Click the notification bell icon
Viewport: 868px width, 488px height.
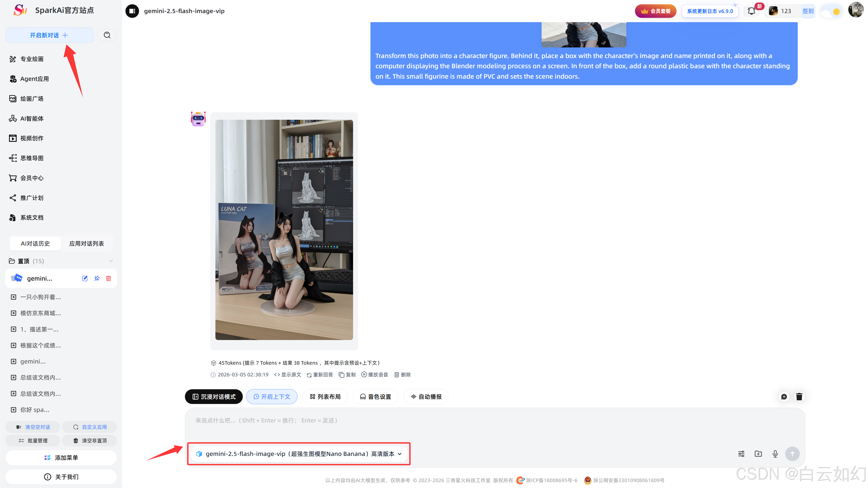coord(751,11)
